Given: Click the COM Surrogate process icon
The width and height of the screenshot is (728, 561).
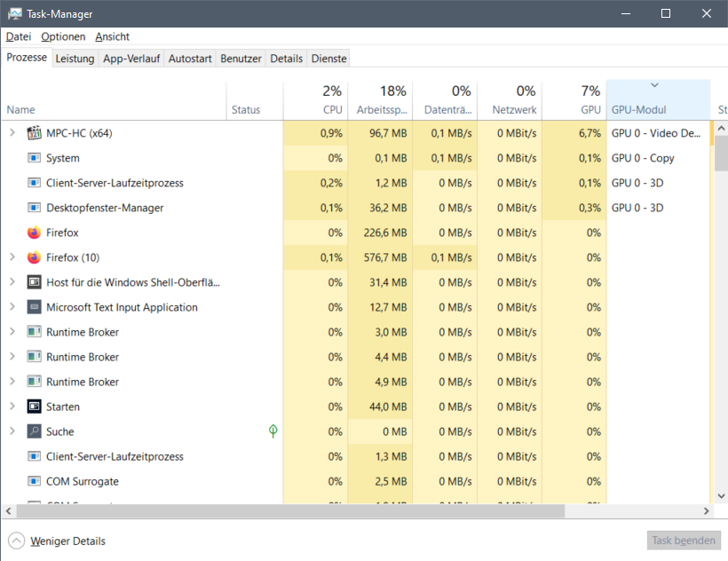Looking at the screenshot, I should (x=34, y=481).
